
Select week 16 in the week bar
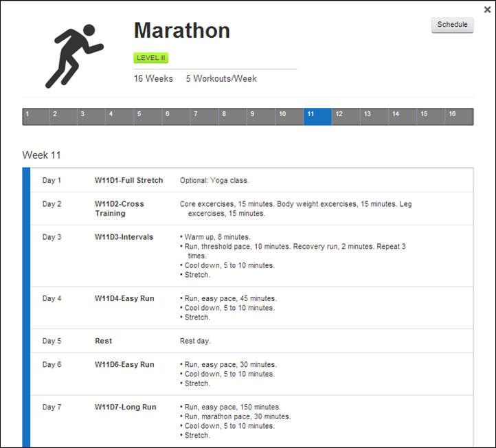460,117
